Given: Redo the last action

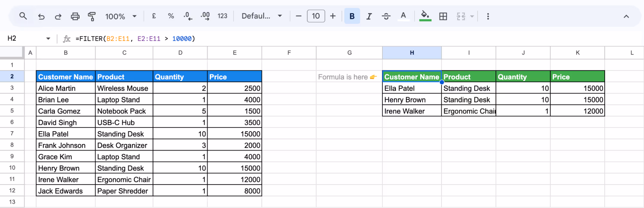Looking at the screenshot, I should pyautogui.click(x=58, y=16).
